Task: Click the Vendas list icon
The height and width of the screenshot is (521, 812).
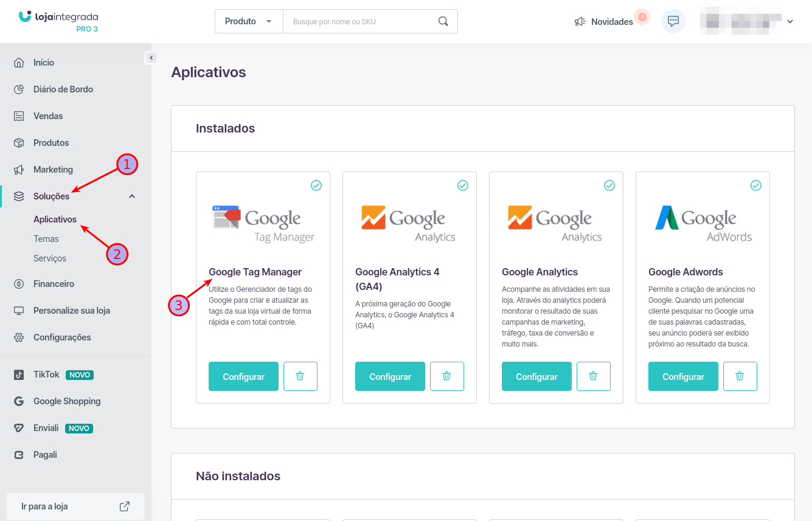Action: (19, 116)
